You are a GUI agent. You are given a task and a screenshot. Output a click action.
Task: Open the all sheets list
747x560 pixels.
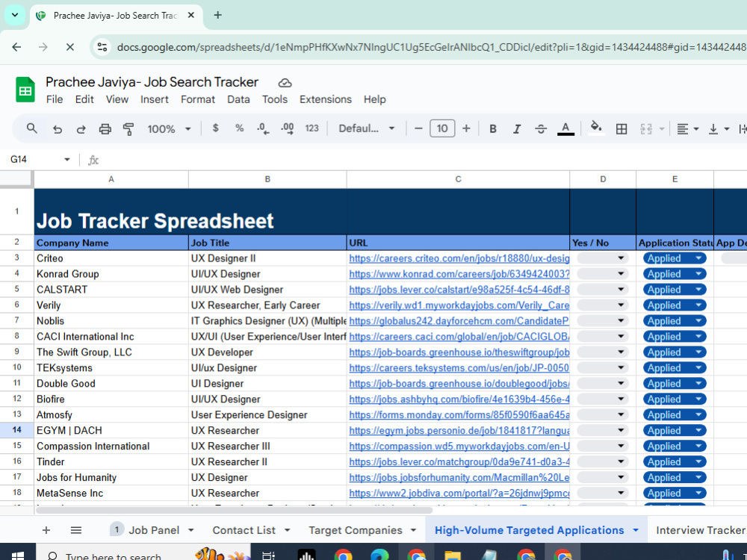[76, 530]
